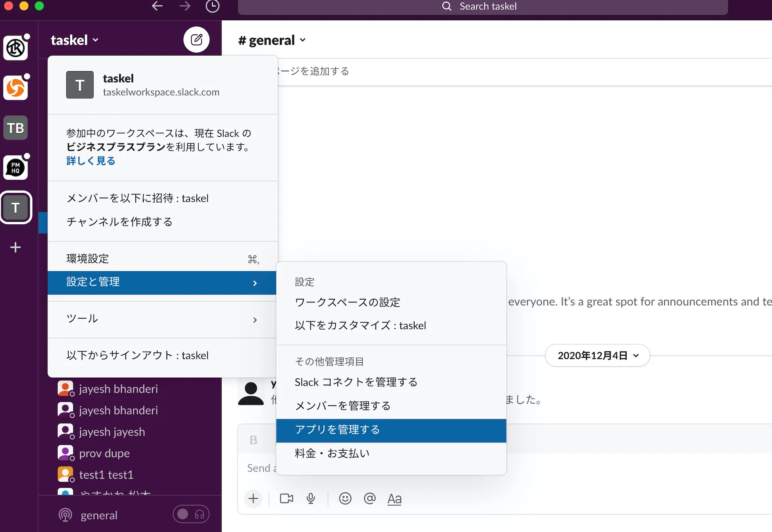Viewport: 772px width, 532px height.
Task: Select アプリを管理する menu item
Action: [x=391, y=430]
